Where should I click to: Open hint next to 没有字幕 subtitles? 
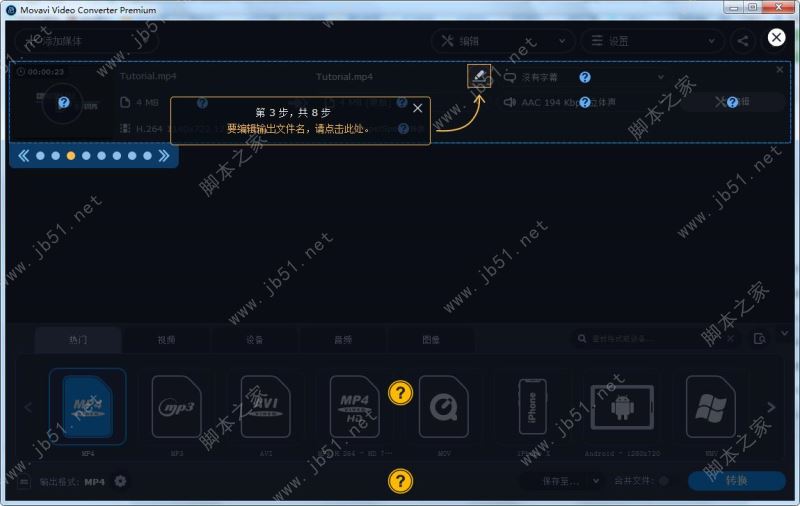click(585, 77)
